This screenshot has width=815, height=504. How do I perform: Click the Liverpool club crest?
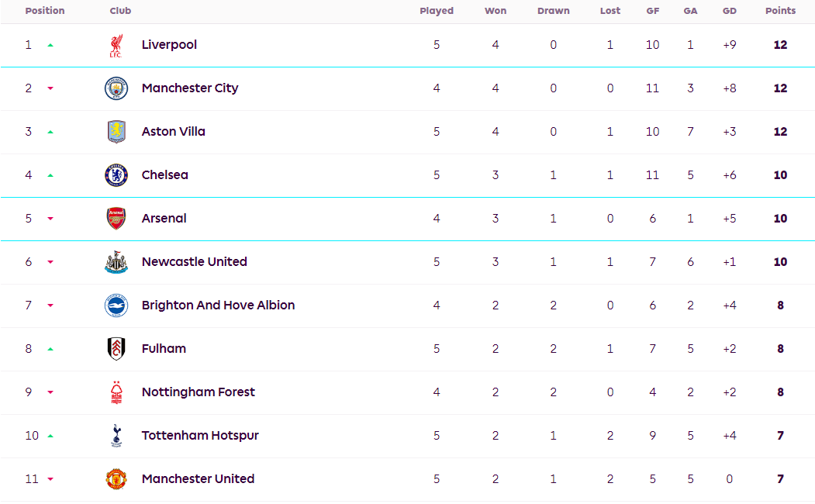[x=116, y=45]
